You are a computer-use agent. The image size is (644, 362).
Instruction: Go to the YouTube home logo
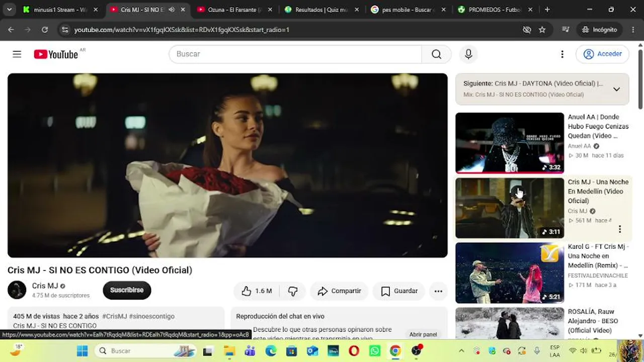tap(56, 54)
